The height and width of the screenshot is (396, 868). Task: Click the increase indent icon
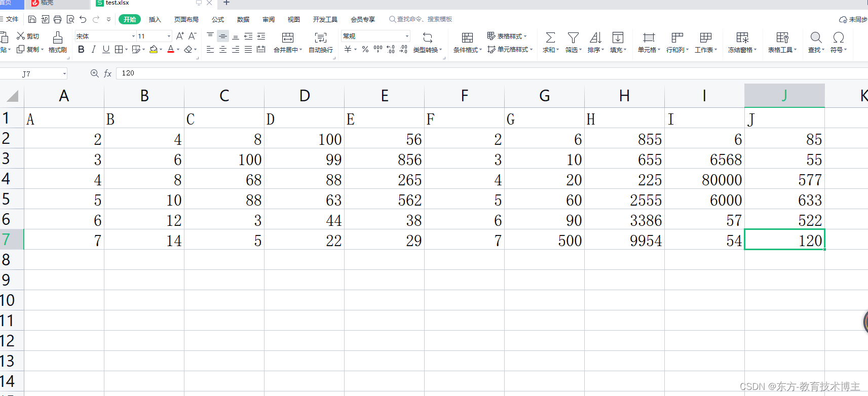click(x=261, y=36)
